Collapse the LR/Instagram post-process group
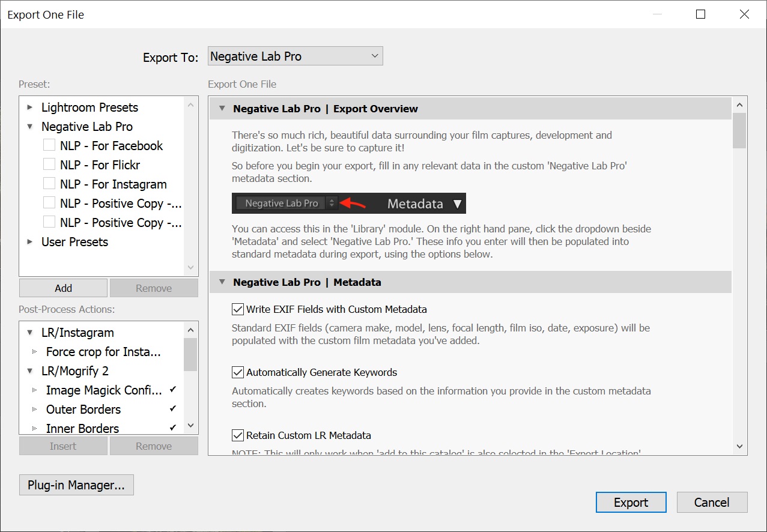 click(x=30, y=333)
